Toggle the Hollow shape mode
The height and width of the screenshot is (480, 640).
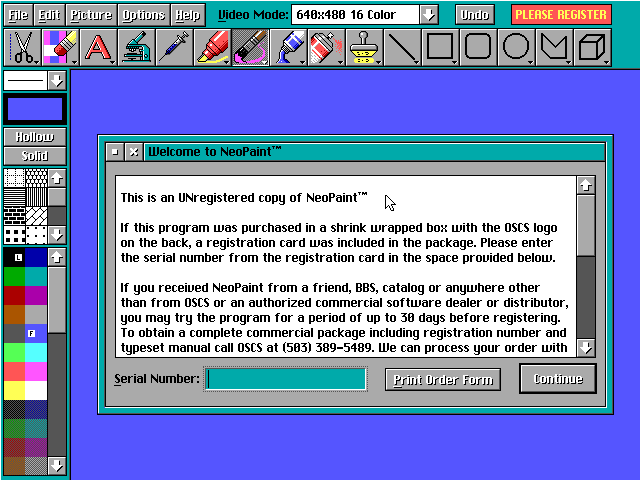coord(35,137)
